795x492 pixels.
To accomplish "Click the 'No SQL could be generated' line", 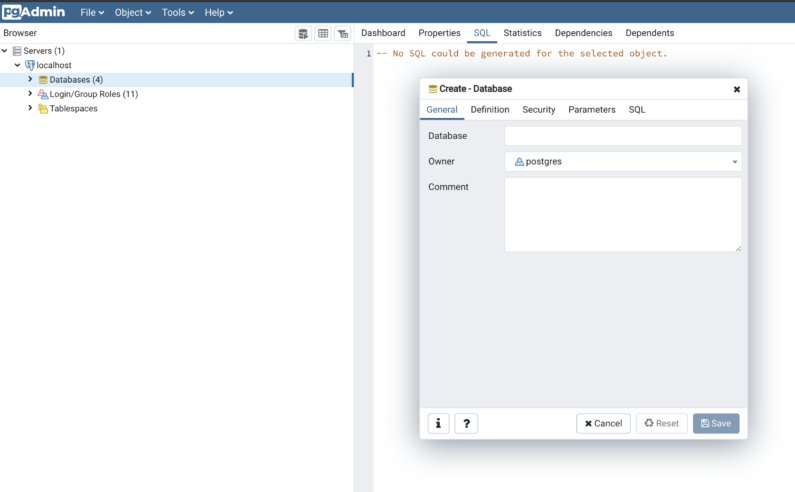I will click(522, 53).
